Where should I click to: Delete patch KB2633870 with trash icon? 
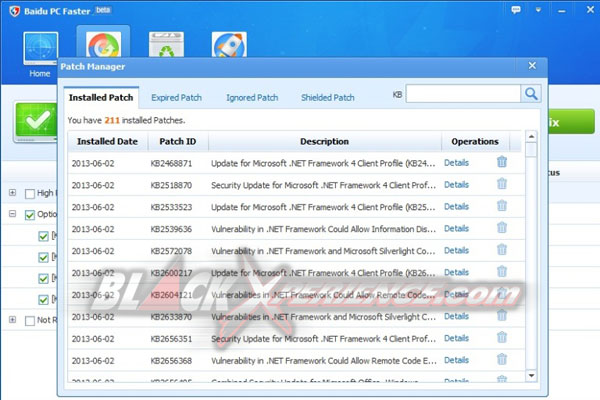tap(502, 315)
